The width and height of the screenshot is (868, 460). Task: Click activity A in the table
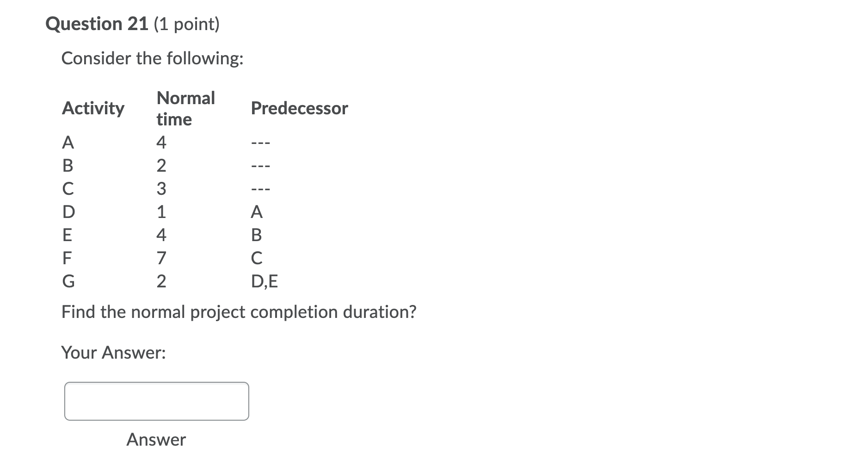tap(68, 143)
